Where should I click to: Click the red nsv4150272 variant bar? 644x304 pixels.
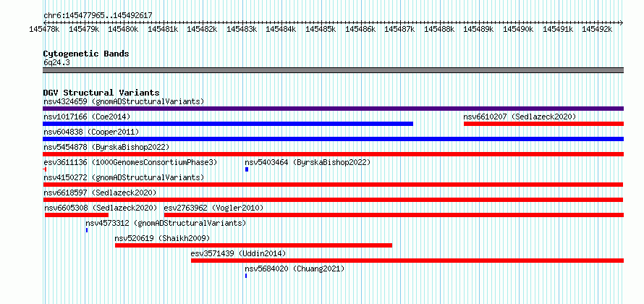click(333, 185)
